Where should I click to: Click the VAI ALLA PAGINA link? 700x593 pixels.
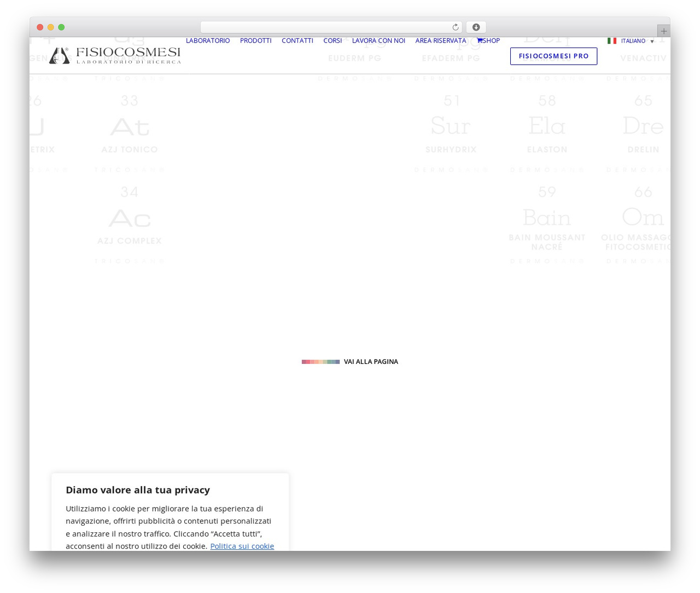click(x=371, y=362)
